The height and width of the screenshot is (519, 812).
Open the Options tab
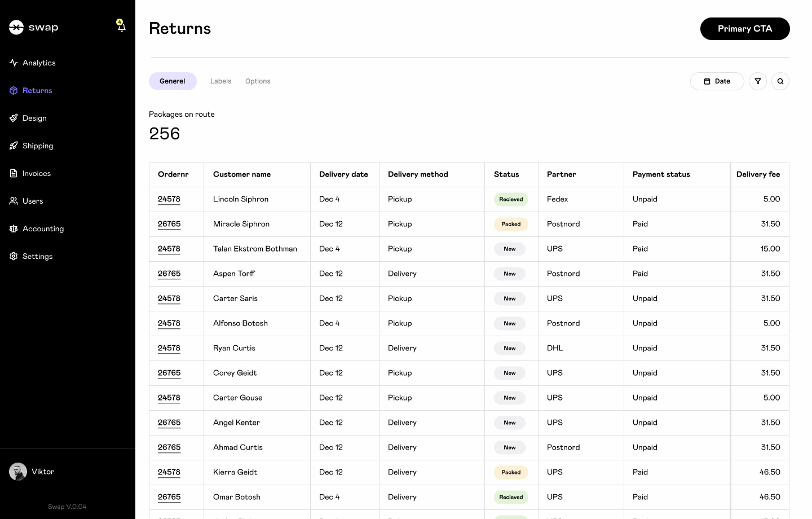pyautogui.click(x=258, y=81)
